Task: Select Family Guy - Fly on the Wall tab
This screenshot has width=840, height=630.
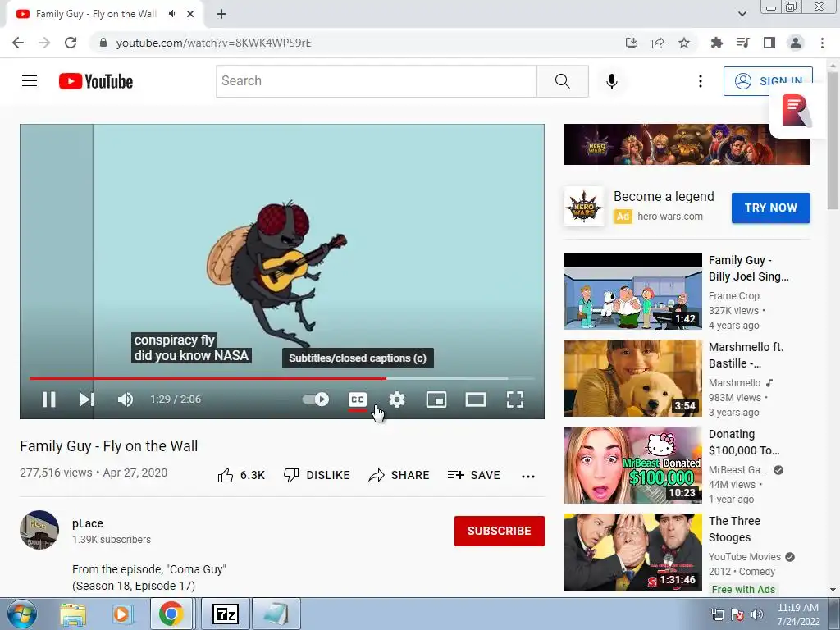Action: [97, 14]
